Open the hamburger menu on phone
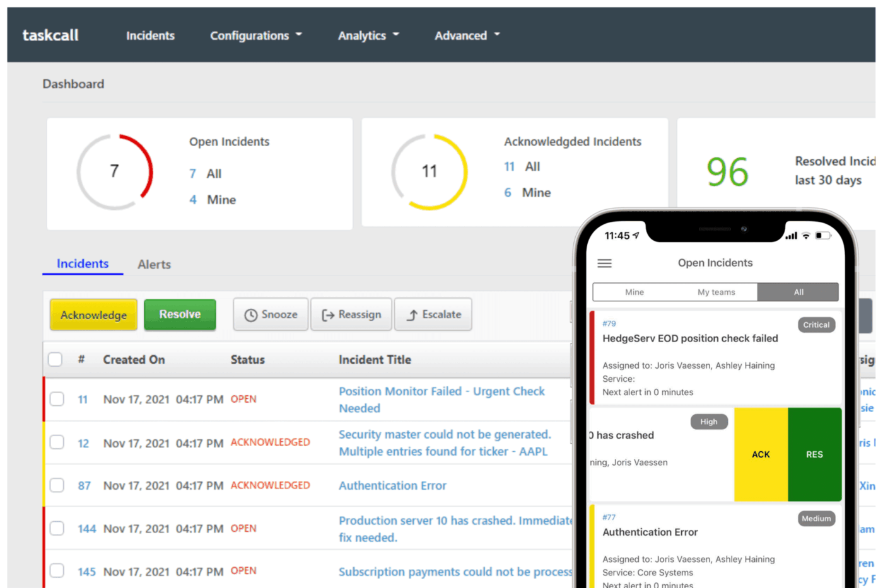Viewport: 883px width, 588px height. pos(604,263)
